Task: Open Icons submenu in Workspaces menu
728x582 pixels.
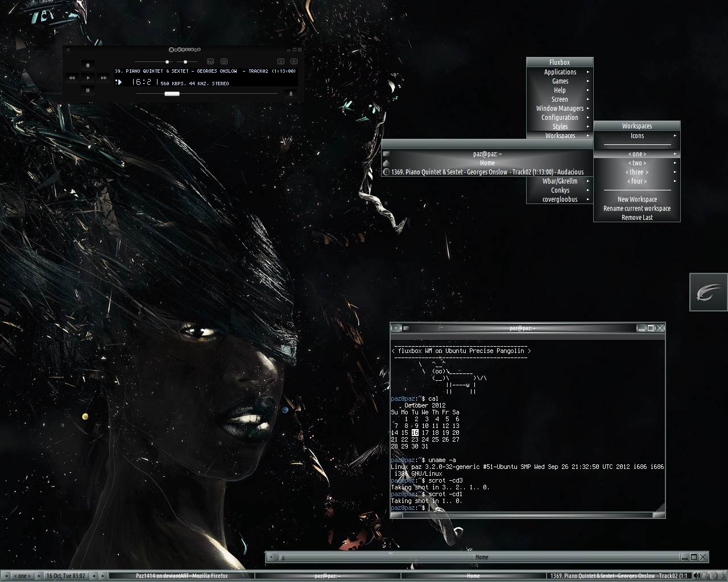Action: pyautogui.click(x=637, y=136)
